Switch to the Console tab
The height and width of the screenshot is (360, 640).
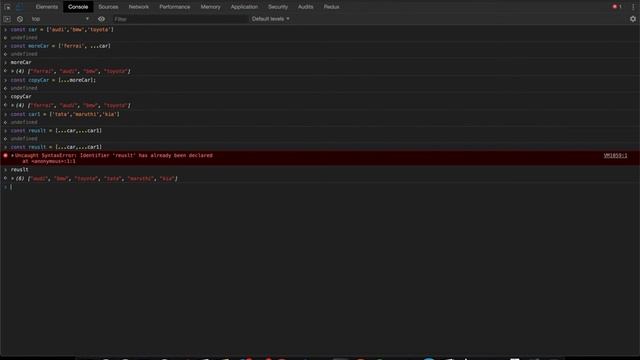coord(78,7)
